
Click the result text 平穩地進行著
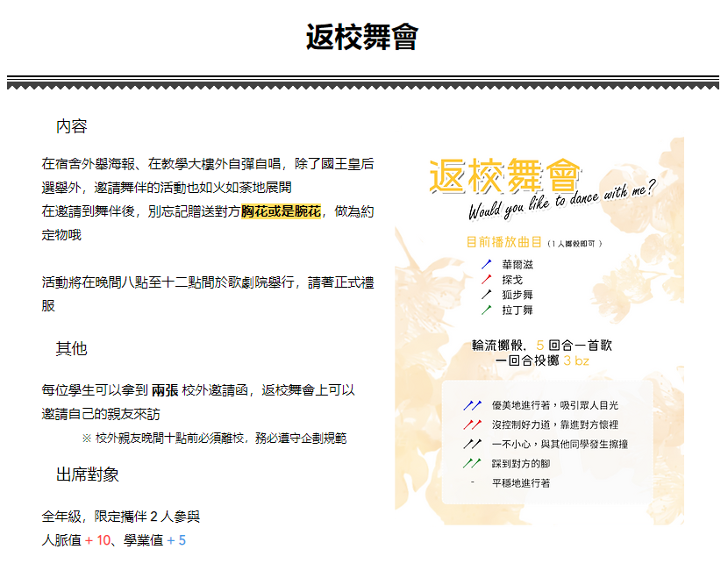click(x=521, y=483)
